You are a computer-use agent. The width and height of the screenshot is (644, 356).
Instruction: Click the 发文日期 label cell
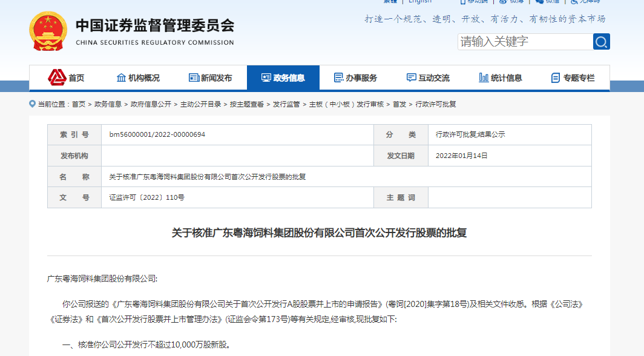tap(401, 156)
